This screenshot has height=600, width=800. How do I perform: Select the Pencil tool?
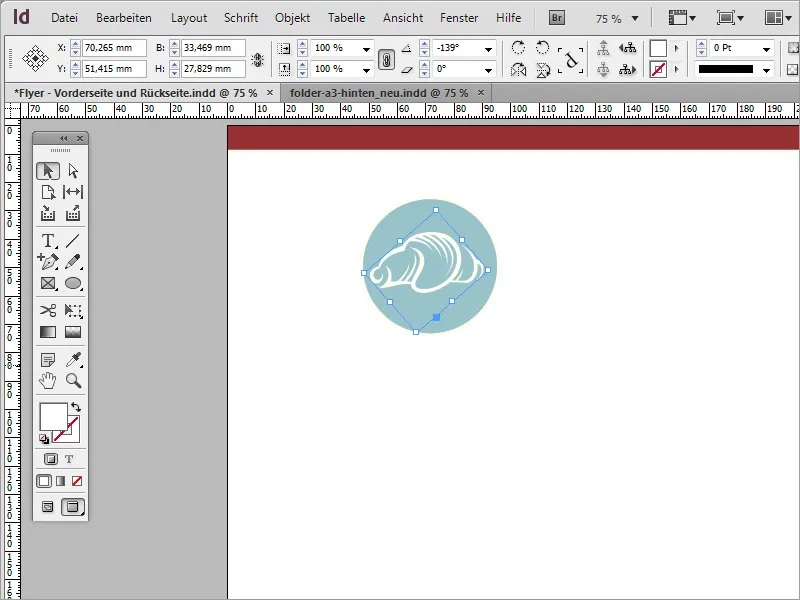(73, 261)
